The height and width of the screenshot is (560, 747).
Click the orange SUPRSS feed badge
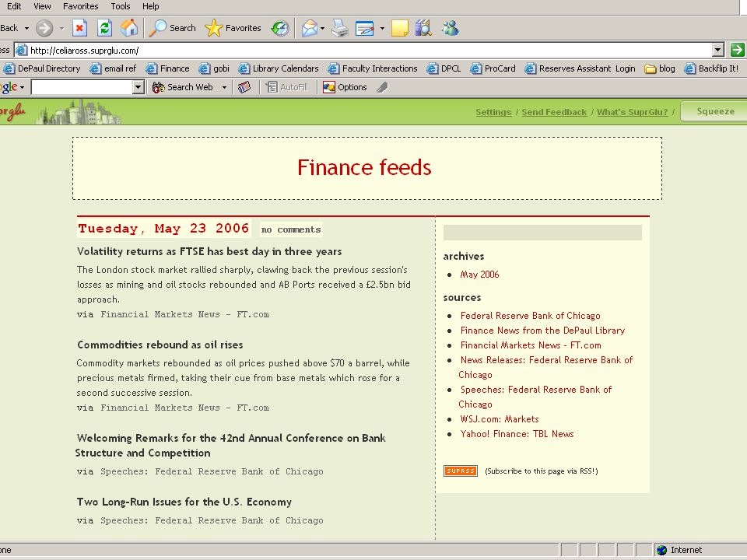click(460, 471)
